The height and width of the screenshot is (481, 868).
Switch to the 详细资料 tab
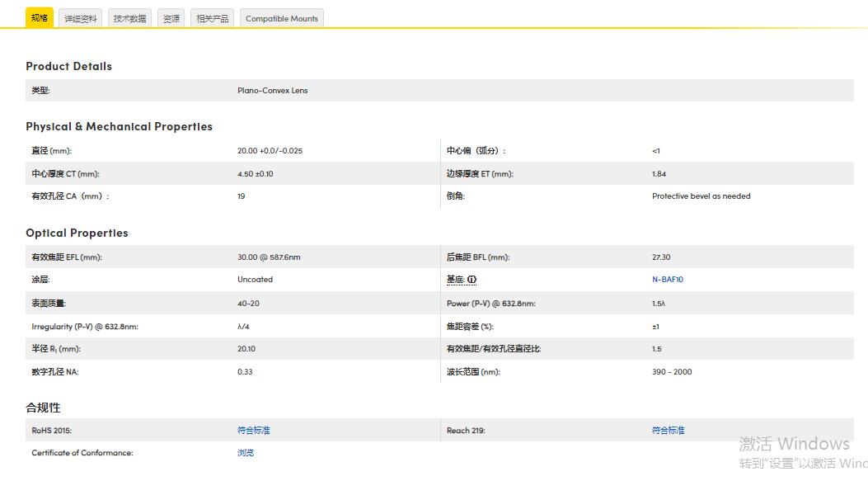tap(81, 18)
